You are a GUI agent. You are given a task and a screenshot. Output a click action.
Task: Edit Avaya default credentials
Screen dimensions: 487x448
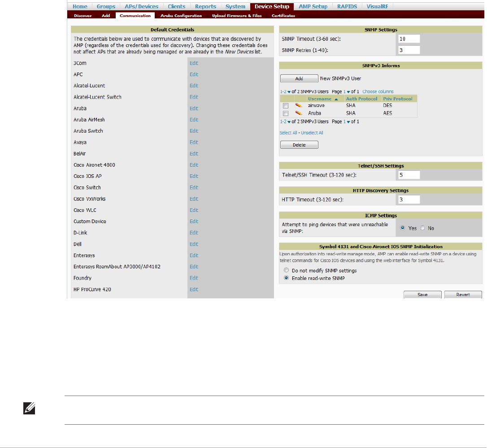(x=194, y=142)
